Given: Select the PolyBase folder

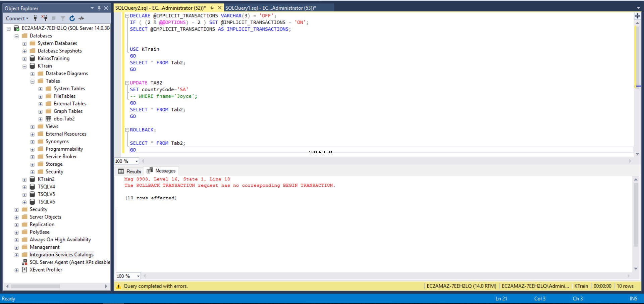Looking at the screenshot, I should pyautogui.click(x=40, y=232).
